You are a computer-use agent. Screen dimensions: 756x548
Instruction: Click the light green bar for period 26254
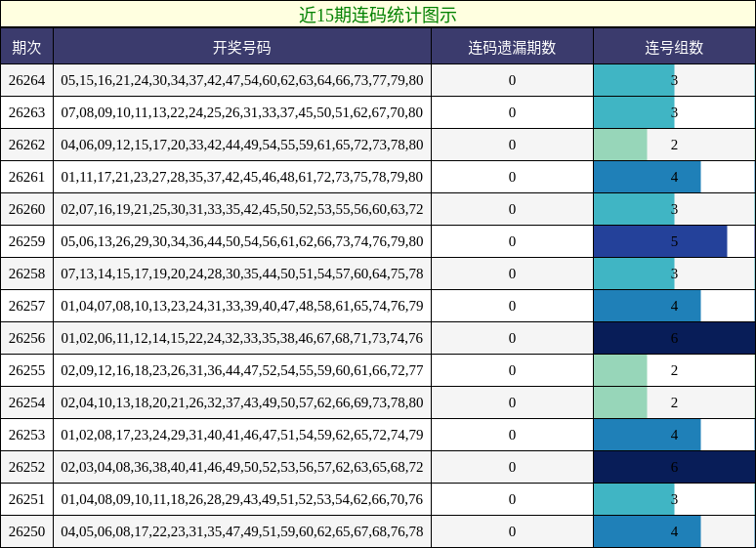(x=620, y=402)
